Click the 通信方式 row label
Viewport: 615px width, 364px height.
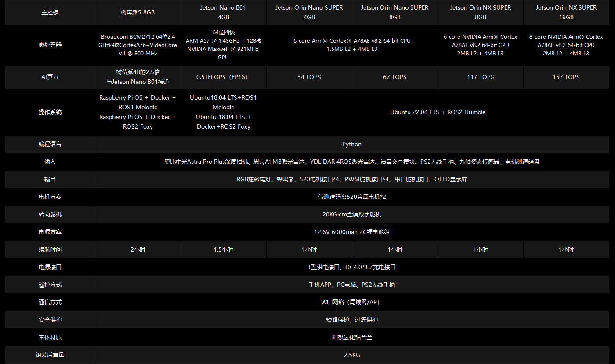[x=50, y=302]
